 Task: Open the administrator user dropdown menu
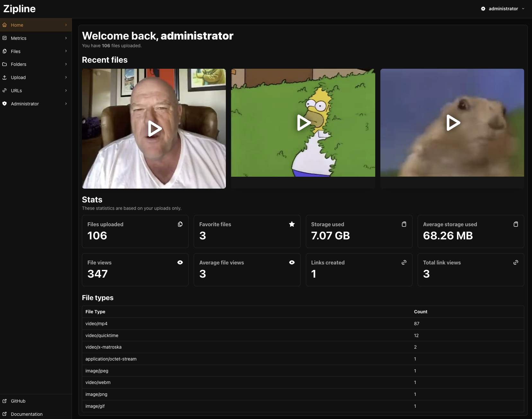(503, 9)
